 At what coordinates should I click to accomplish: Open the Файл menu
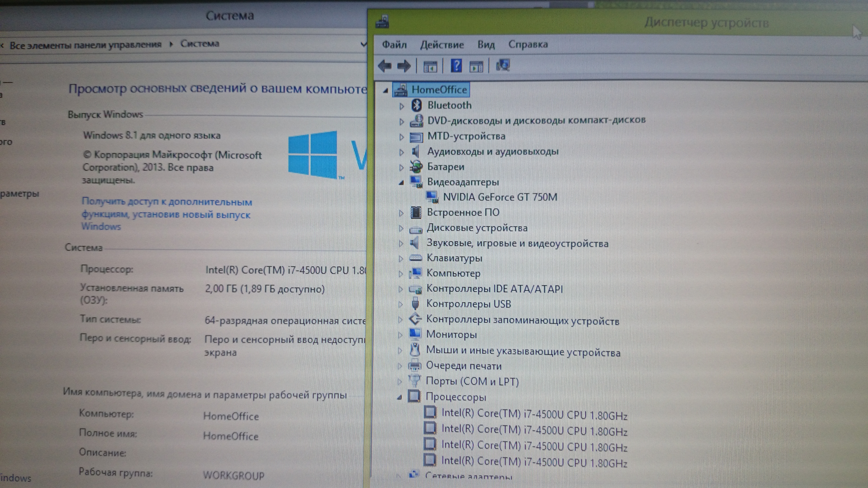click(x=394, y=45)
